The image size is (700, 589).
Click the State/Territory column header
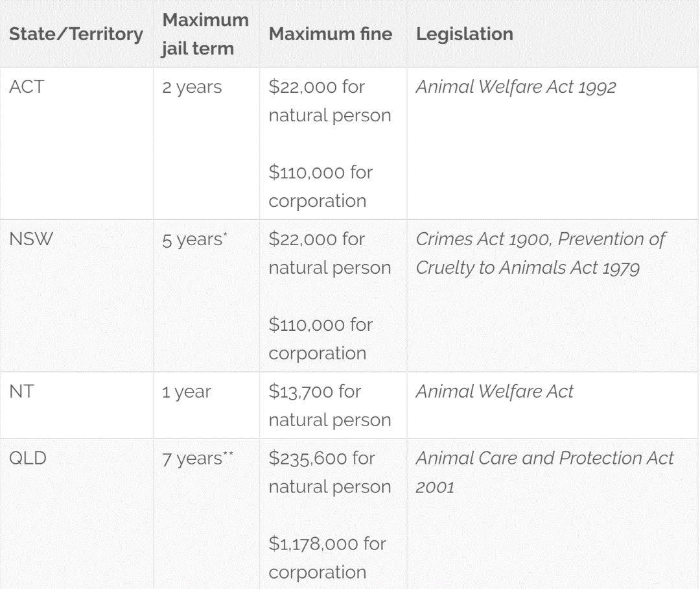click(76, 34)
